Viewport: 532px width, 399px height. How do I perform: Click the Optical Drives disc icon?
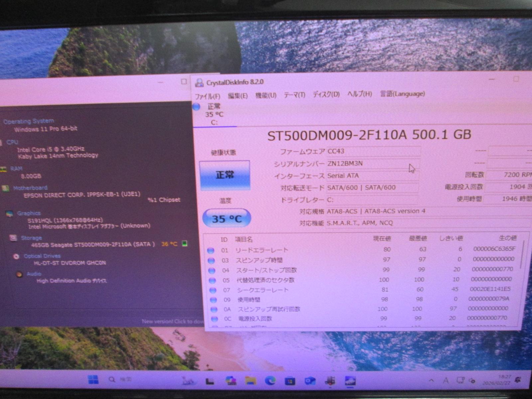click(x=16, y=256)
